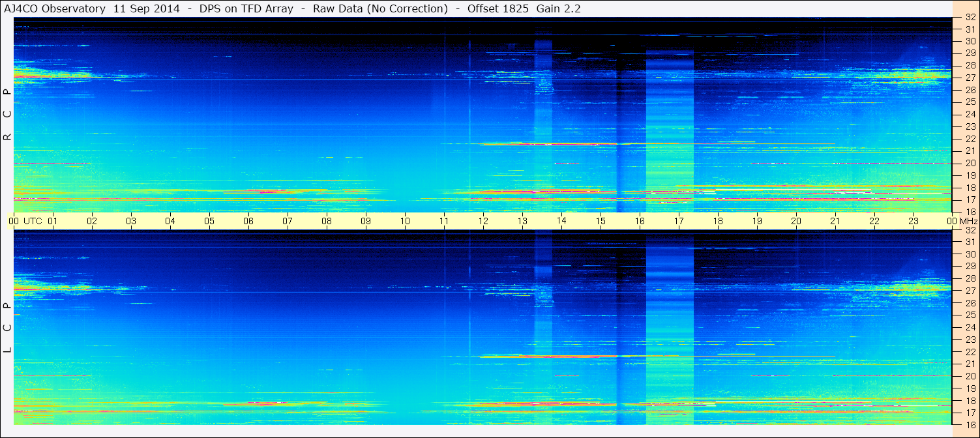Click the 32 MHz label on RCP scale
980x438 pixels.
970,18
